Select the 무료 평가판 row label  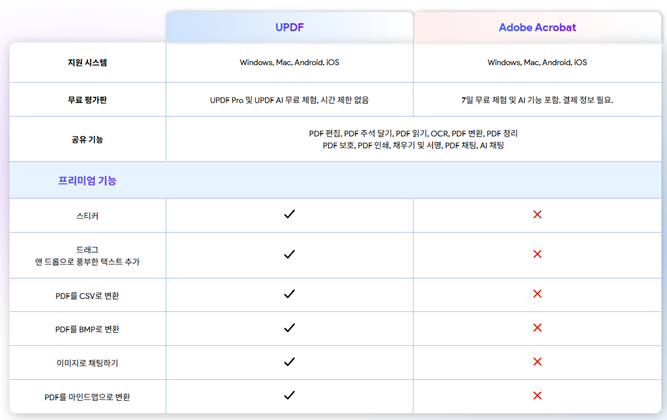coord(87,100)
